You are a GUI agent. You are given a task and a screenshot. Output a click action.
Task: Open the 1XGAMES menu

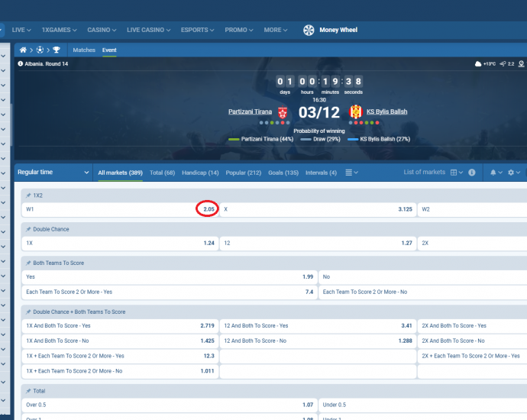click(59, 30)
